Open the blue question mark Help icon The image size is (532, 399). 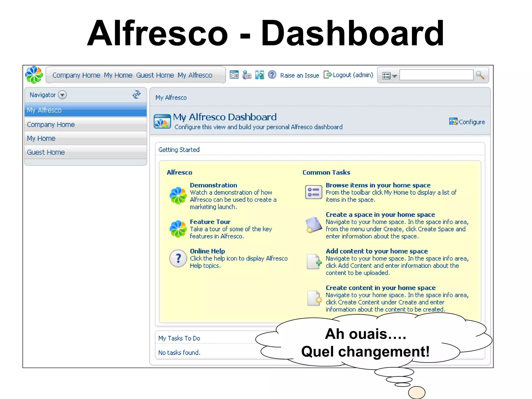pyautogui.click(x=272, y=75)
